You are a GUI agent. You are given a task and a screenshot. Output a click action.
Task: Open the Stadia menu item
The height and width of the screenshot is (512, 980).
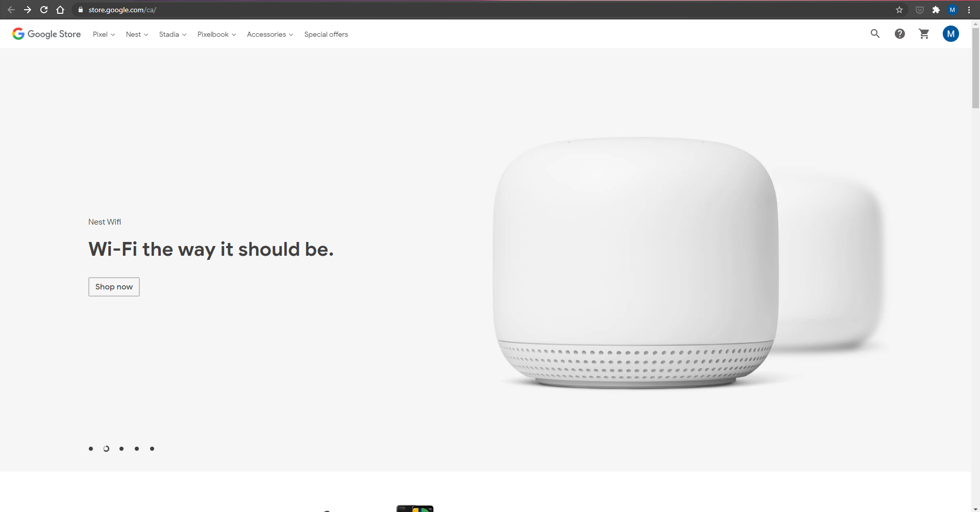point(173,34)
